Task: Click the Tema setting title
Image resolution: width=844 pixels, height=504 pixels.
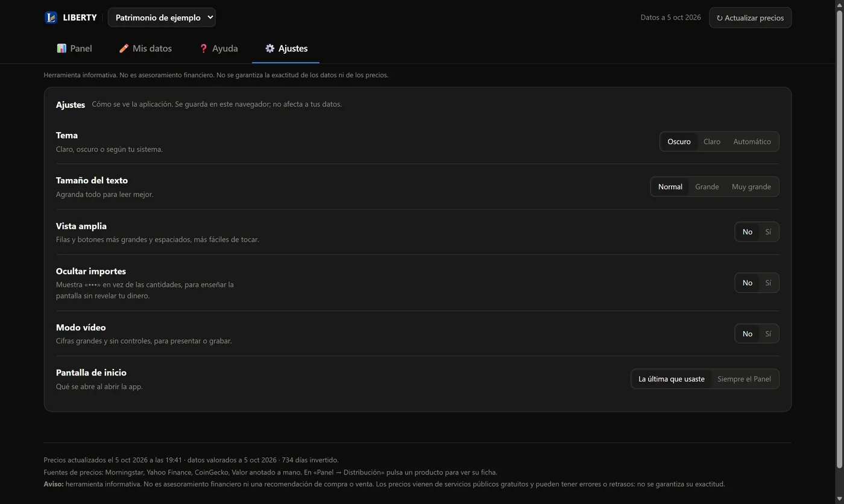Action: (67, 136)
